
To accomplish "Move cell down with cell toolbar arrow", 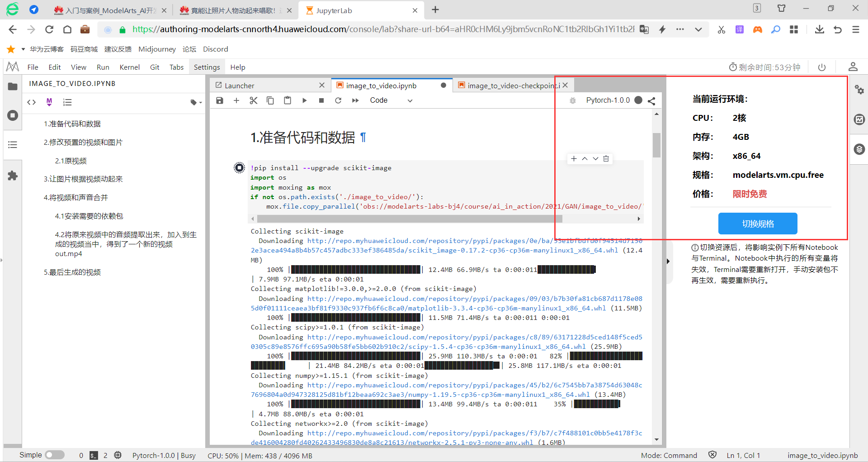I will coord(595,159).
